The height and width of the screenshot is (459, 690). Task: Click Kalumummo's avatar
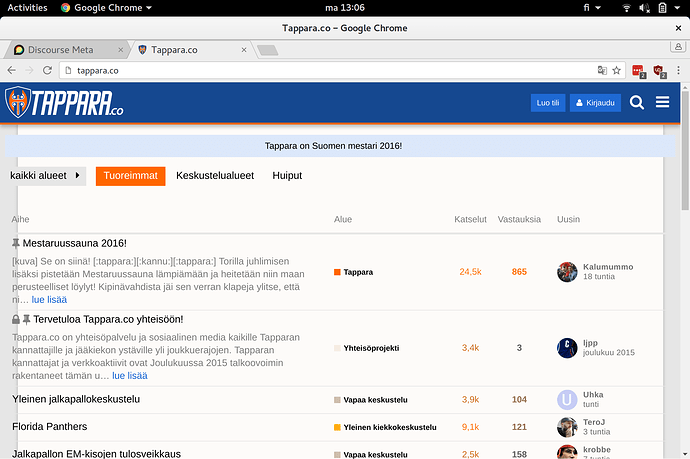tap(567, 272)
